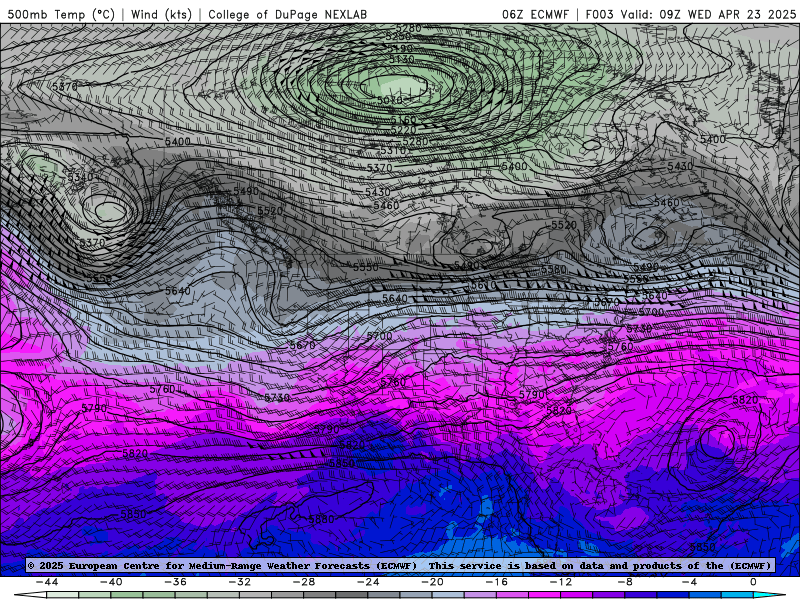Click the 5160 height contour label
The image size is (800, 600).
(x=404, y=120)
